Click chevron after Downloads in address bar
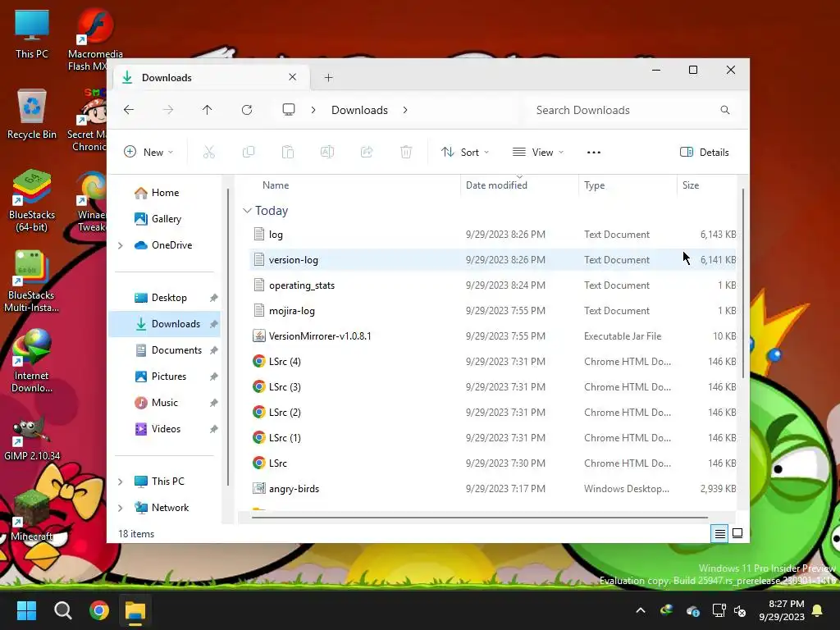Screen dimensions: 840x630 (x=405, y=110)
